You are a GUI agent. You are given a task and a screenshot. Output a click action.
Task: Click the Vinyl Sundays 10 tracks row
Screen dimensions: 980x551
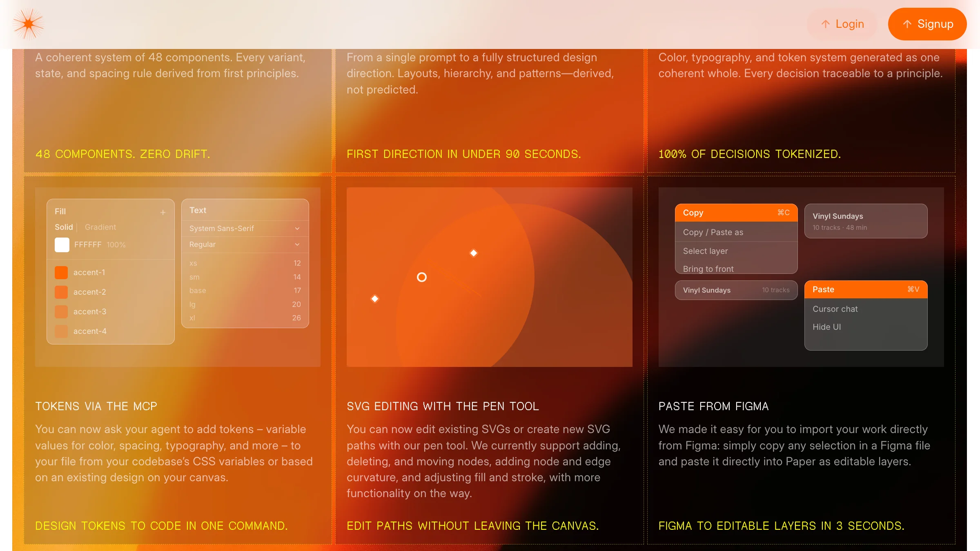pyautogui.click(x=736, y=290)
